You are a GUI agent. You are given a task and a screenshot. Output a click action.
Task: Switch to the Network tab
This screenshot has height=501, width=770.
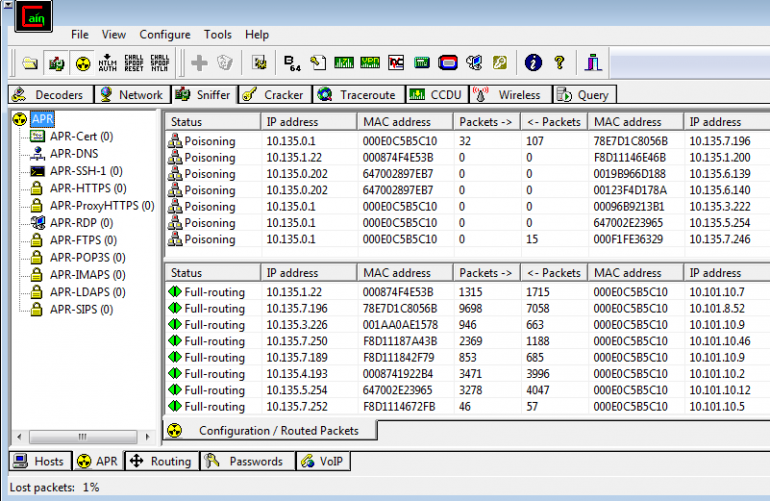click(x=133, y=94)
